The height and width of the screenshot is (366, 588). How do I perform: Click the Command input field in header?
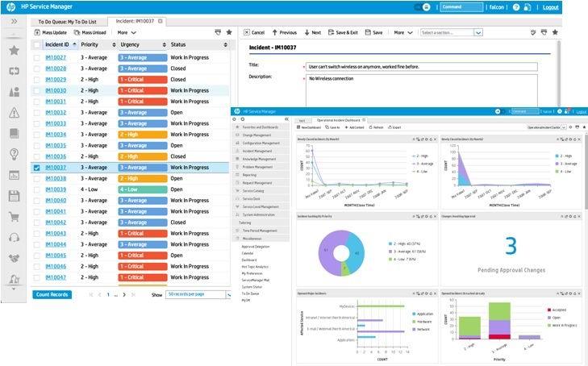click(x=461, y=7)
